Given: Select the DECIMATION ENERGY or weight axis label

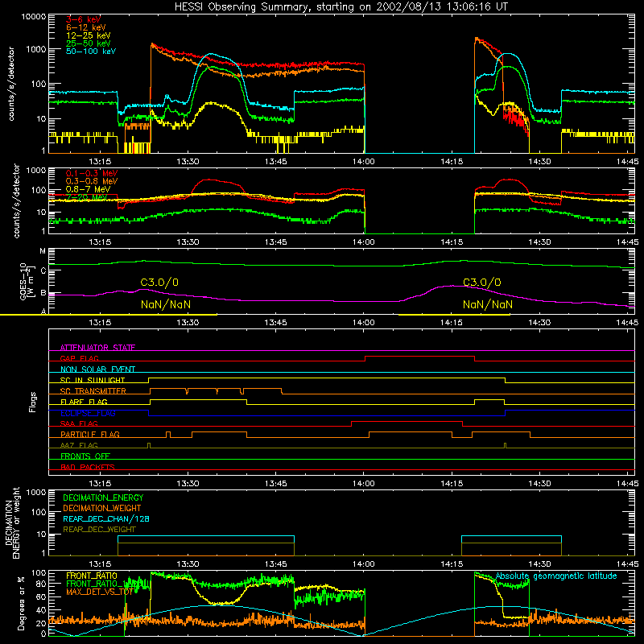Looking at the screenshot, I should [12, 522].
